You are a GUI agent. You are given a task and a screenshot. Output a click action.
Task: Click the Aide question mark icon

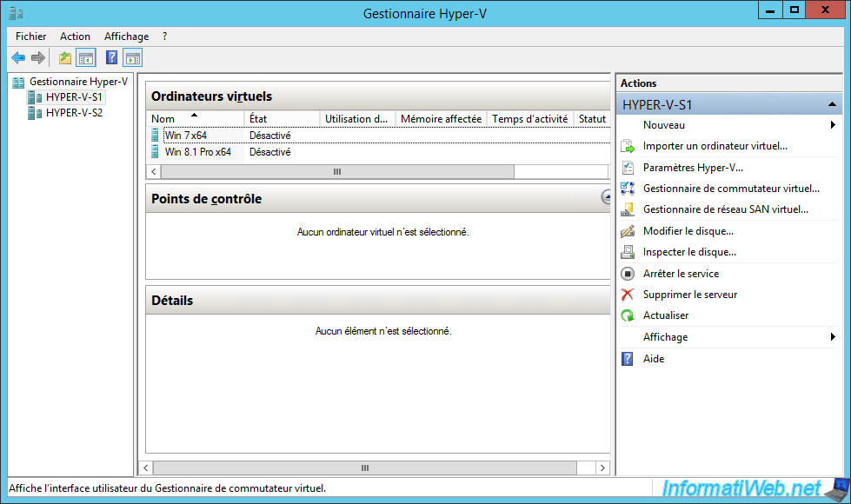(628, 359)
